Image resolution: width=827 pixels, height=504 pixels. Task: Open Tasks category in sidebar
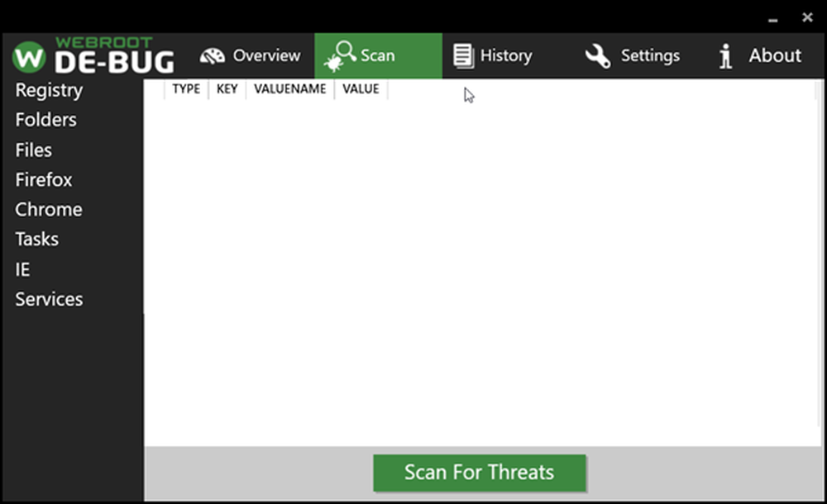[37, 240]
